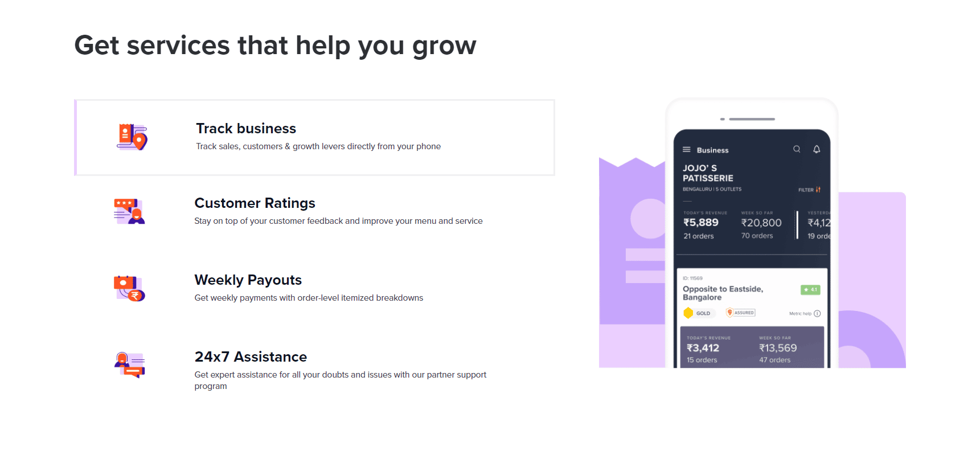Image resolution: width=980 pixels, height=463 pixels.
Task: Click the Track business receipt icon
Action: (x=132, y=137)
